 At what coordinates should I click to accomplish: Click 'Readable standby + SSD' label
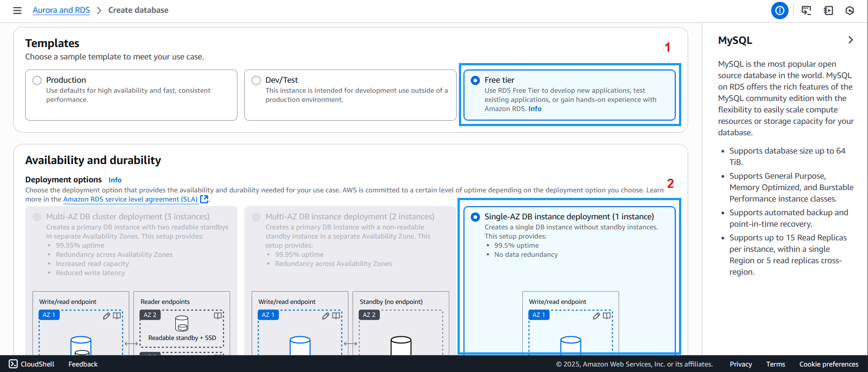click(x=182, y=338)
